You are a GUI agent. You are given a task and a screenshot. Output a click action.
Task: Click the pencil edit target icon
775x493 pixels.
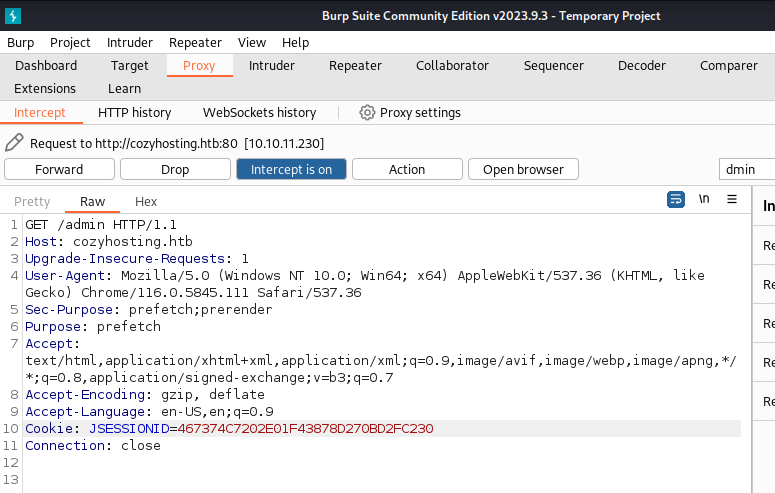click(14, 142)
